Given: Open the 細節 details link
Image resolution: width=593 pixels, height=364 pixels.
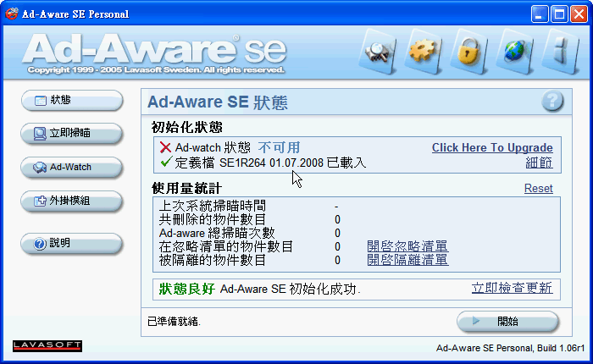Looking at the screenshot, I should [539, 163].
